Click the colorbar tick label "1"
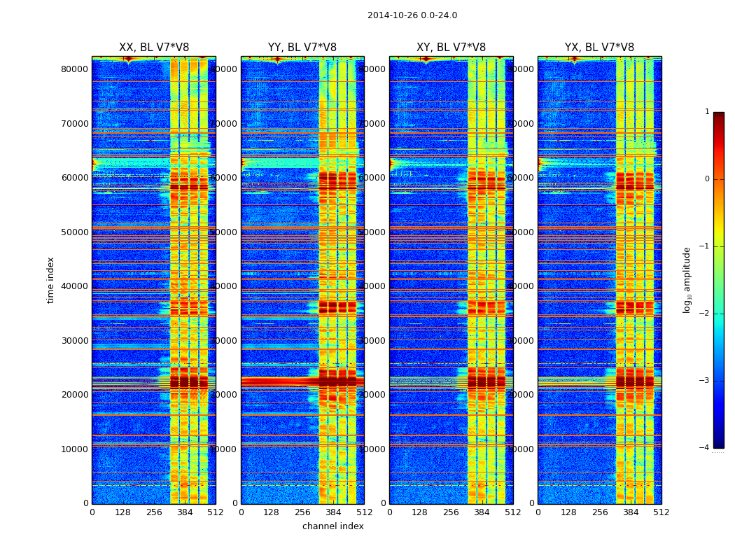735x560 pixels. coord(706,112)
